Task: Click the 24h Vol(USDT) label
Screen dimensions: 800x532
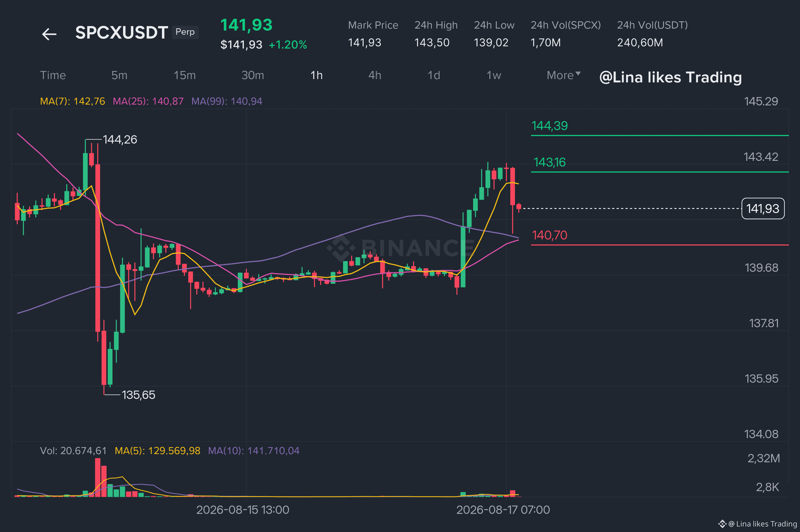Action: point(652,25)
